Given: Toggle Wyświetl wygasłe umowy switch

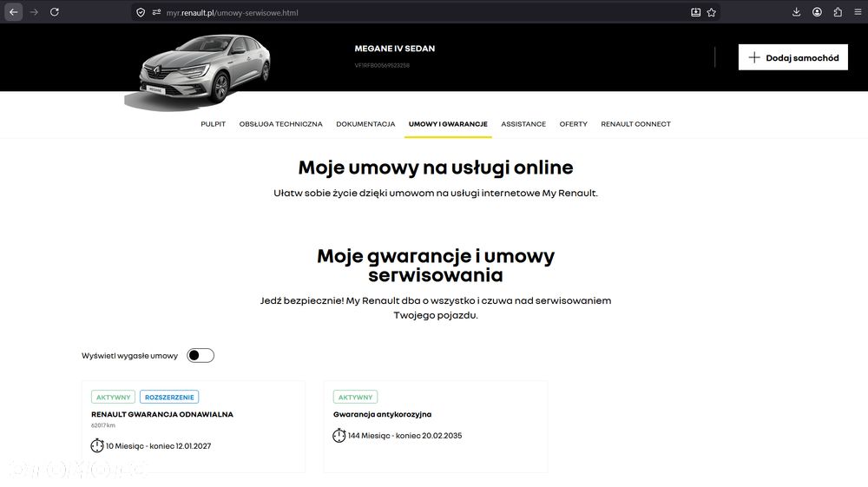Looking at the screenshot, I should pos(201,355).
